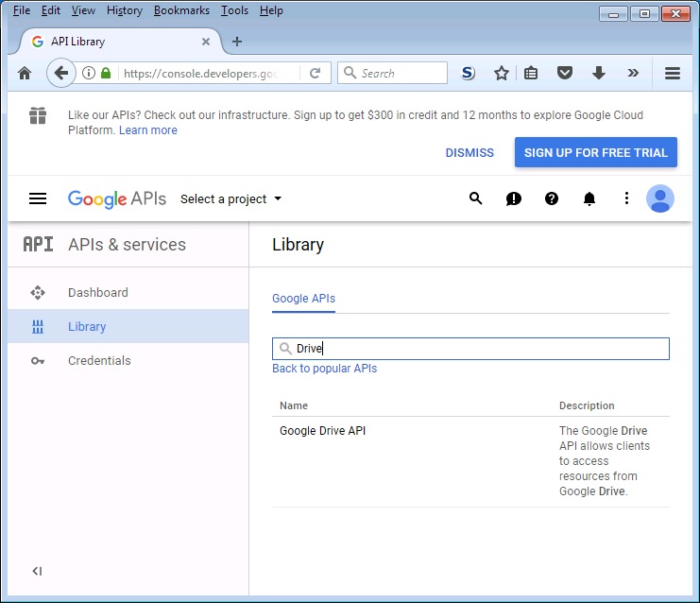700x603 pixels.
Task: Open the three-dot more options menu
Action: coord(626,198)
